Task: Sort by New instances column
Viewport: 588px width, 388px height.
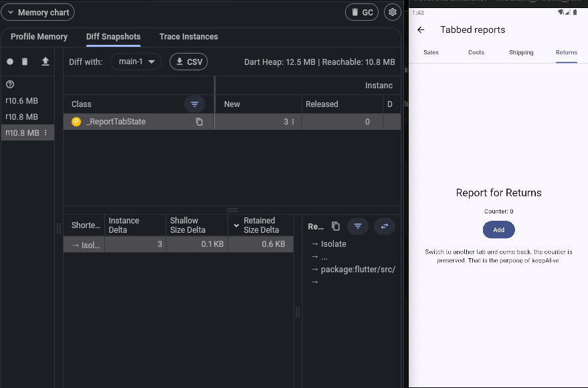Action: (232, 104)
